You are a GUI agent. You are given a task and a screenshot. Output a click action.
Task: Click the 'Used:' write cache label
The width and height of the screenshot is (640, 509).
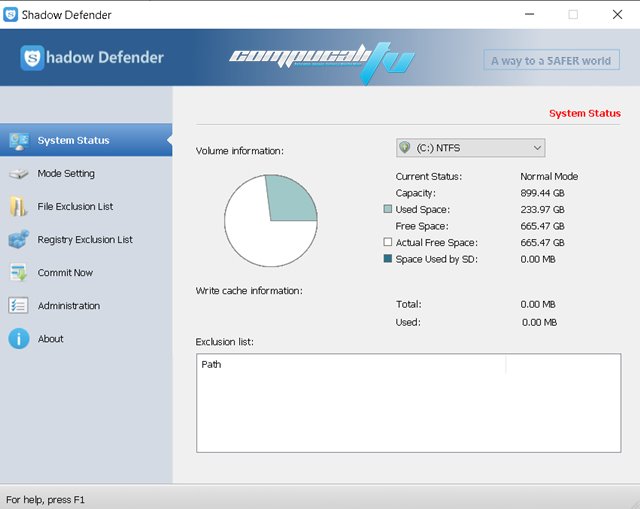pyautogui.click(x=408, y=322)
